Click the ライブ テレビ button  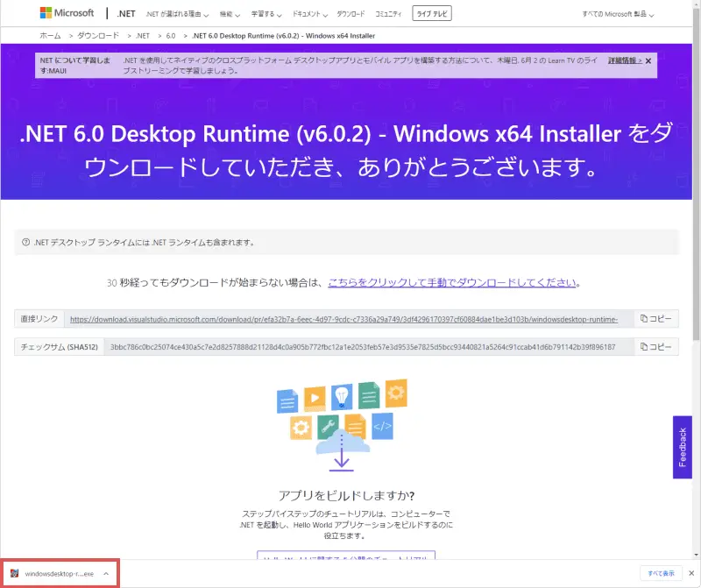click(432, 14)
